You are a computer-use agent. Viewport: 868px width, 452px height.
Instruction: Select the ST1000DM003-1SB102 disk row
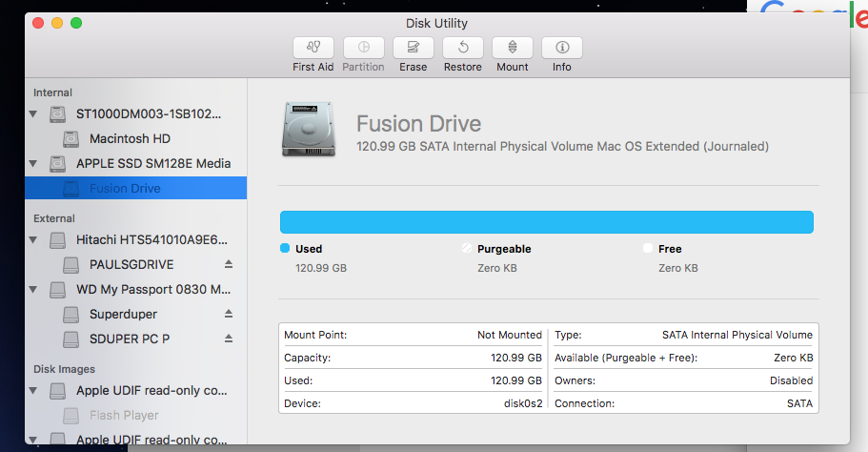click(x=135, y=114)
